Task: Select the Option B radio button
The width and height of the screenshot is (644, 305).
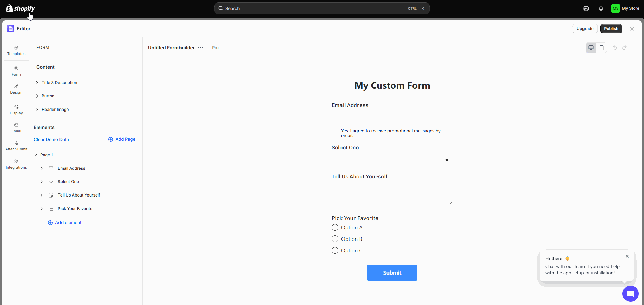Action: (x=335, y=239)
